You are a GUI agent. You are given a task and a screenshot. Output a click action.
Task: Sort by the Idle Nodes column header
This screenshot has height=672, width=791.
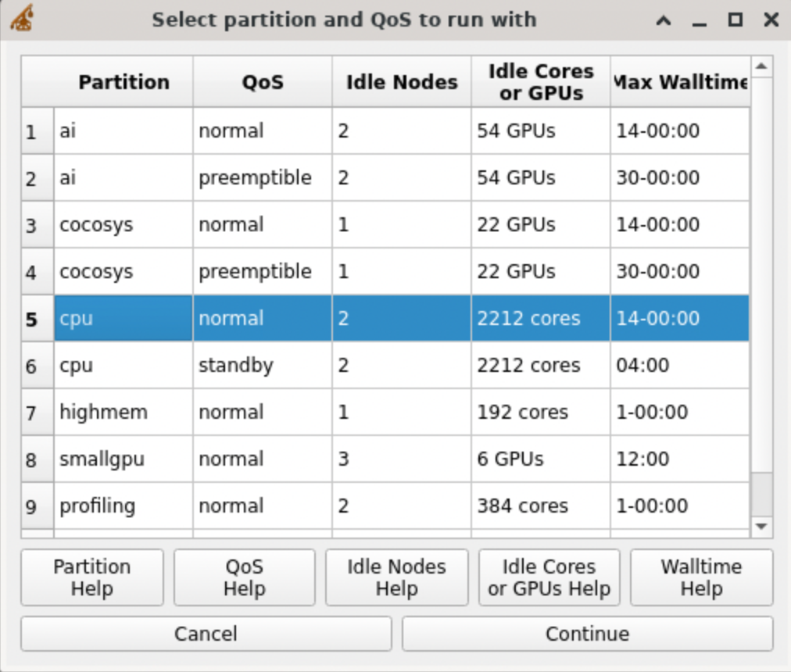402,82
